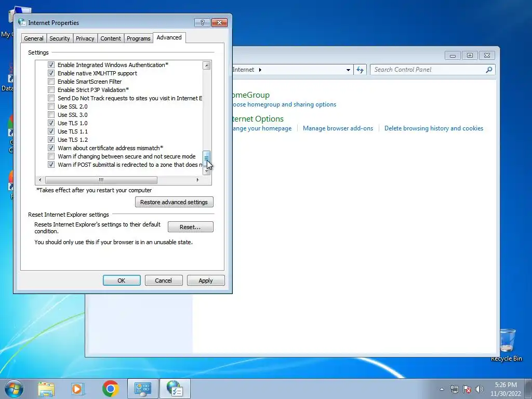The image size is (532, 399).
Task: Uncheck Use TLS 1.0
Action: pos(51,123)
